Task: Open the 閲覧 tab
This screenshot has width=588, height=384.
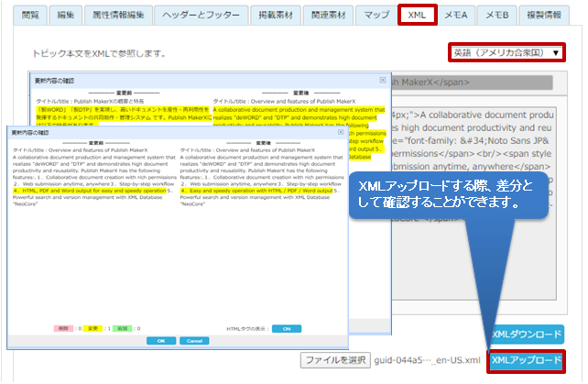Action: click(30, 16)
